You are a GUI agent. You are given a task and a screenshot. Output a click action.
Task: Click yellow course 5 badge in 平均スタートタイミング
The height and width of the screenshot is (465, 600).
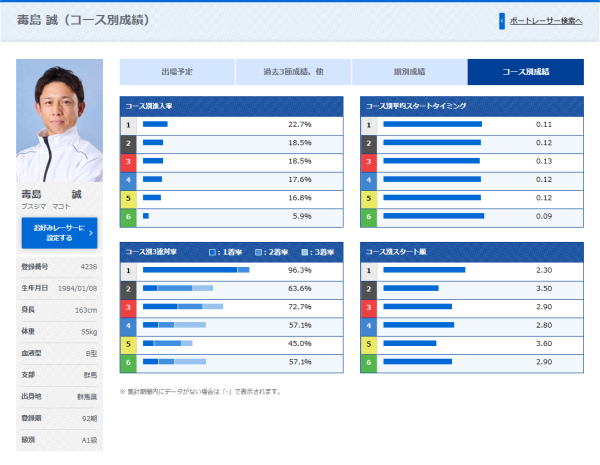pos(369,199)
